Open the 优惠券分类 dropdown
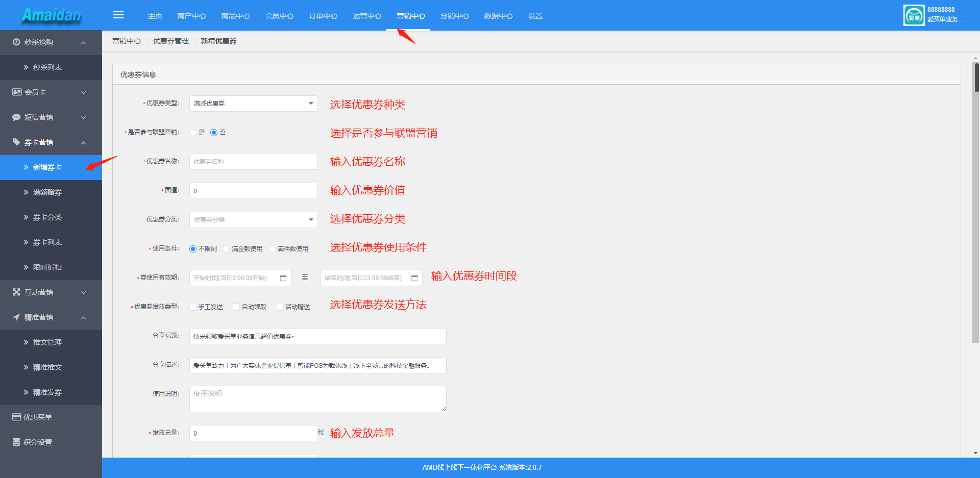Screen dimensions: 980x478 [x=254, y=220]
